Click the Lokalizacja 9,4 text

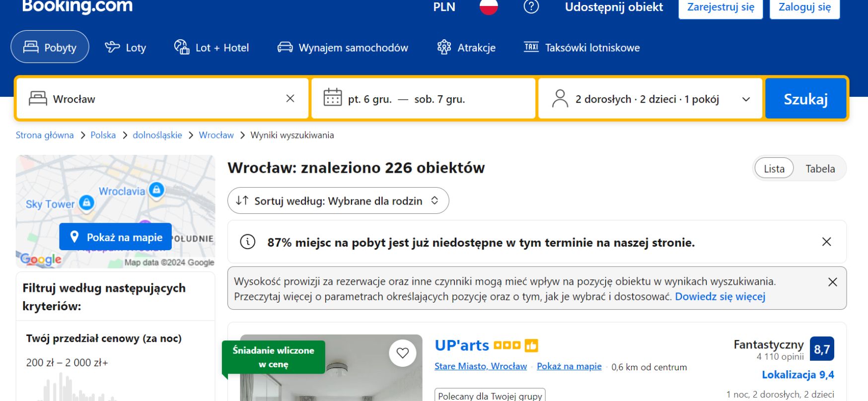(798, 375)
